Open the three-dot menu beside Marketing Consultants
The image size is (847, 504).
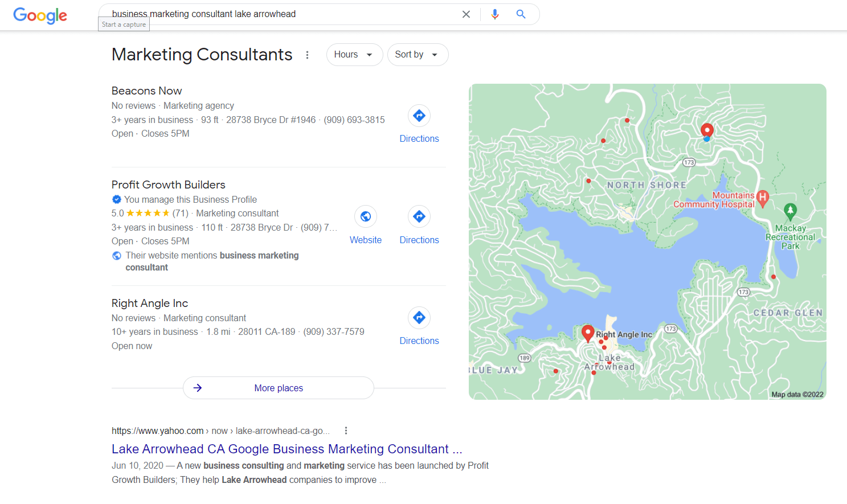click(x=308, y=55)
